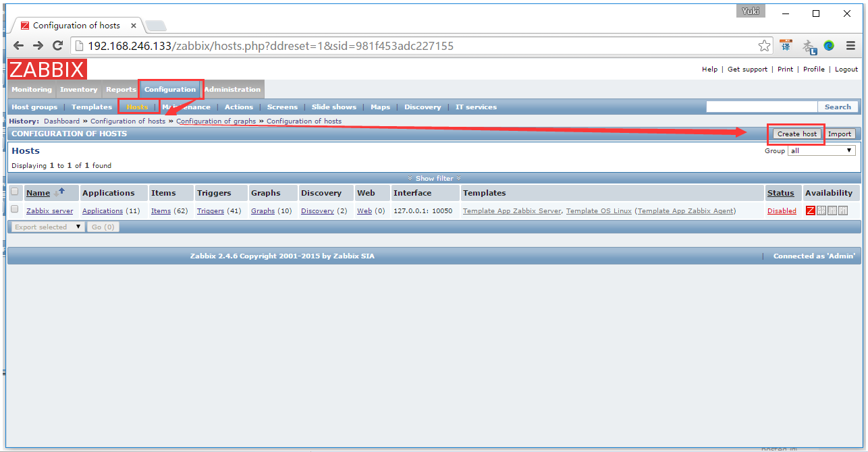This screenshot has width=868, height=452.
Task: Click the JMX availability icon
Action: (x=832, y=210)
